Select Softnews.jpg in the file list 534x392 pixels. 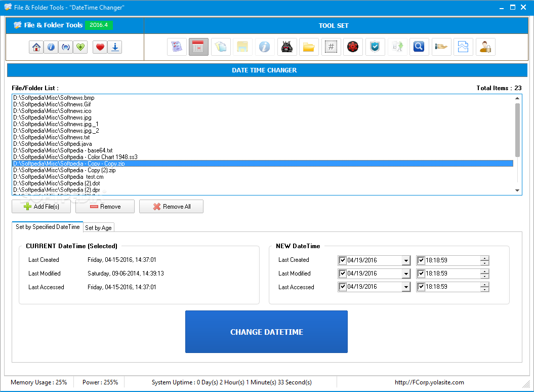(263, 117)
